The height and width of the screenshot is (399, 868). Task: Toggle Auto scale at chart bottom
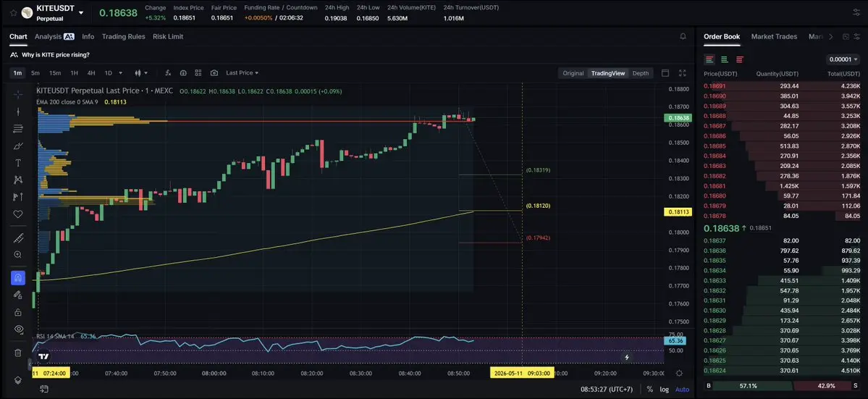tap(682, 390)
